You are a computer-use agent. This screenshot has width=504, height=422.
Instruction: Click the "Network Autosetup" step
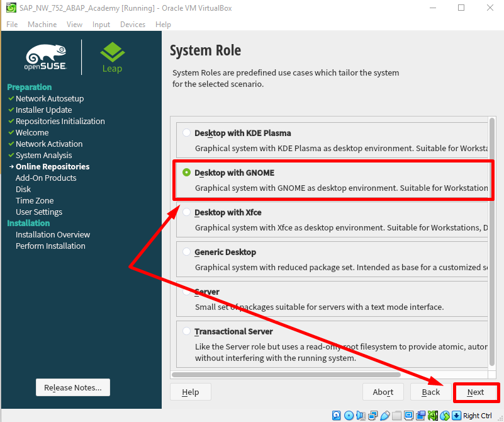point(50,98)
